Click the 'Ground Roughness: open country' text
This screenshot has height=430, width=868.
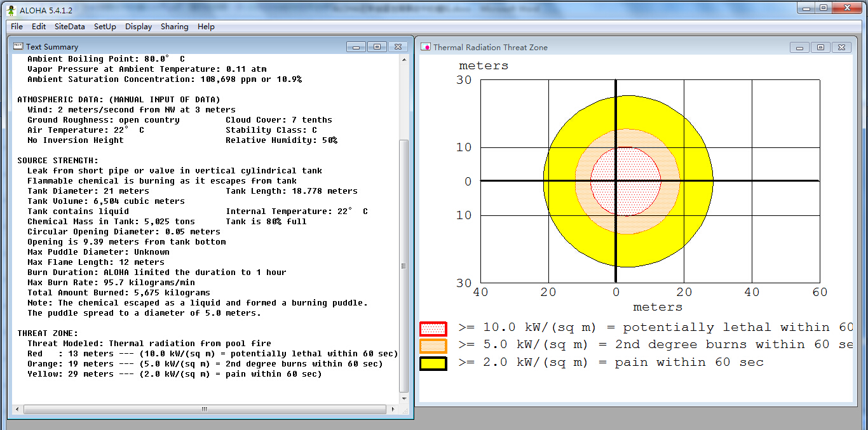[x=104, y=120]
